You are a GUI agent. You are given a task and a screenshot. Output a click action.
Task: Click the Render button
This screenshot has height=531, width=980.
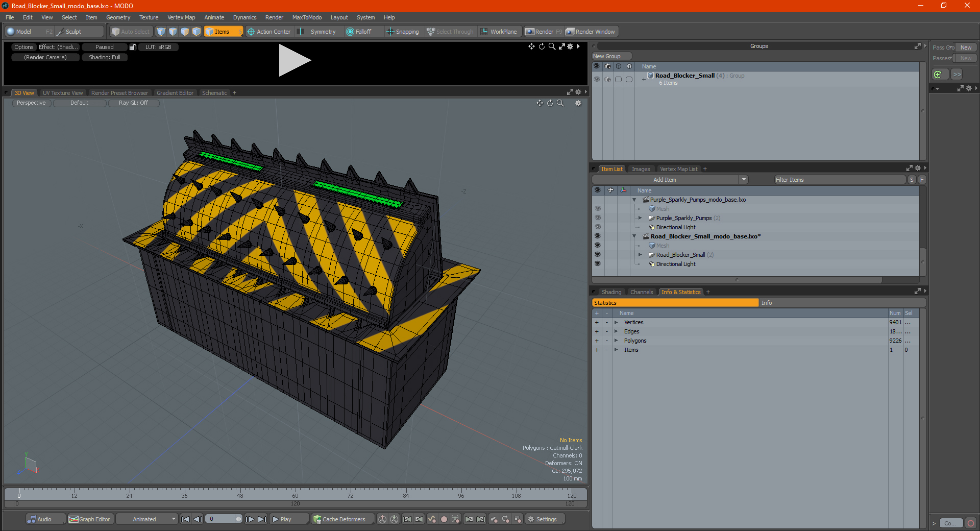point(544,32)
